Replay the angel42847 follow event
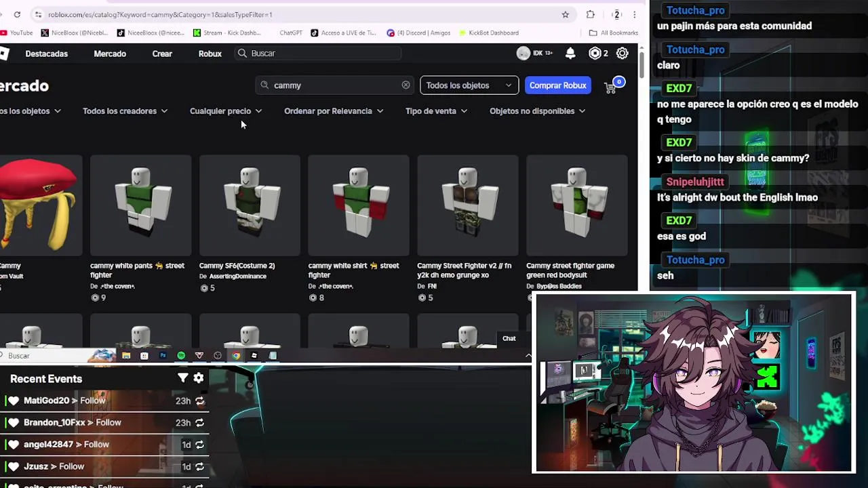This screenshot has height=488, width=868. 199,445
